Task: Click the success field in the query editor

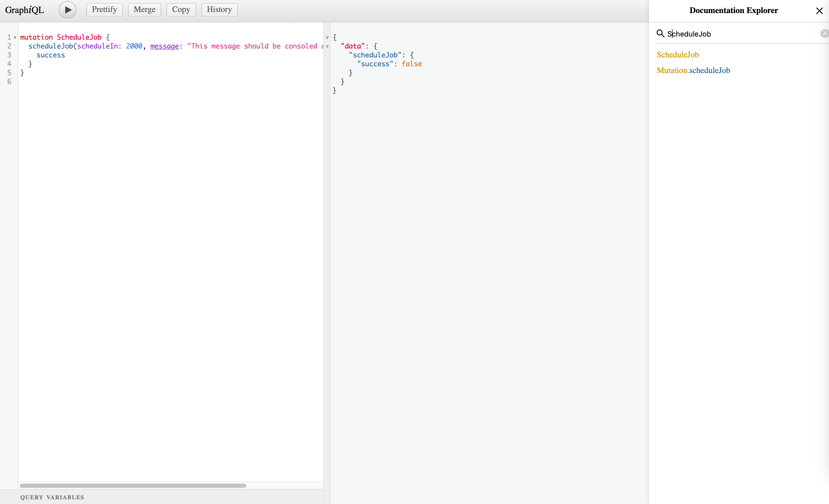Action: 51,55
